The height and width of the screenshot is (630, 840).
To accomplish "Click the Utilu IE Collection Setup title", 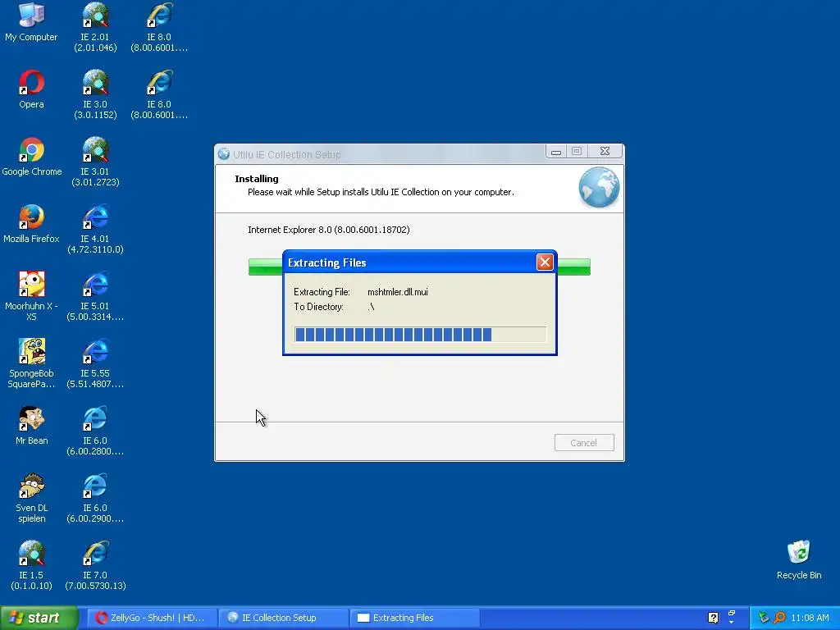I will (x=286, y=154).
